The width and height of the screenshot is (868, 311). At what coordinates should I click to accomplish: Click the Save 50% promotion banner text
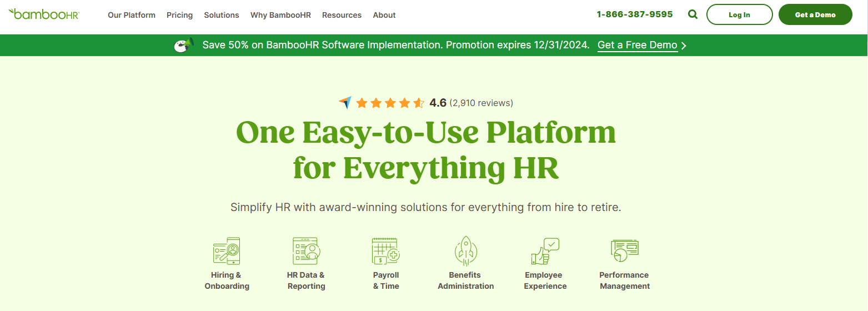(x=396, y=46)
